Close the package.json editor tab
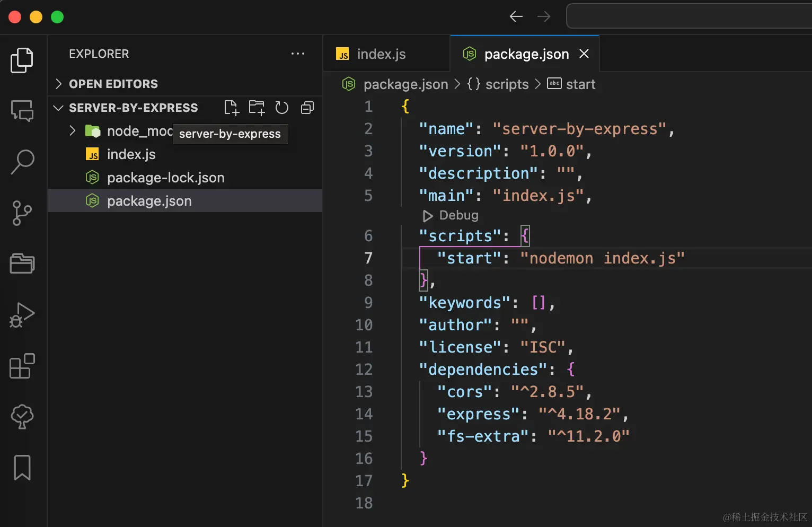The height and width of the screenshot is (527, 812). pos(584,54)
